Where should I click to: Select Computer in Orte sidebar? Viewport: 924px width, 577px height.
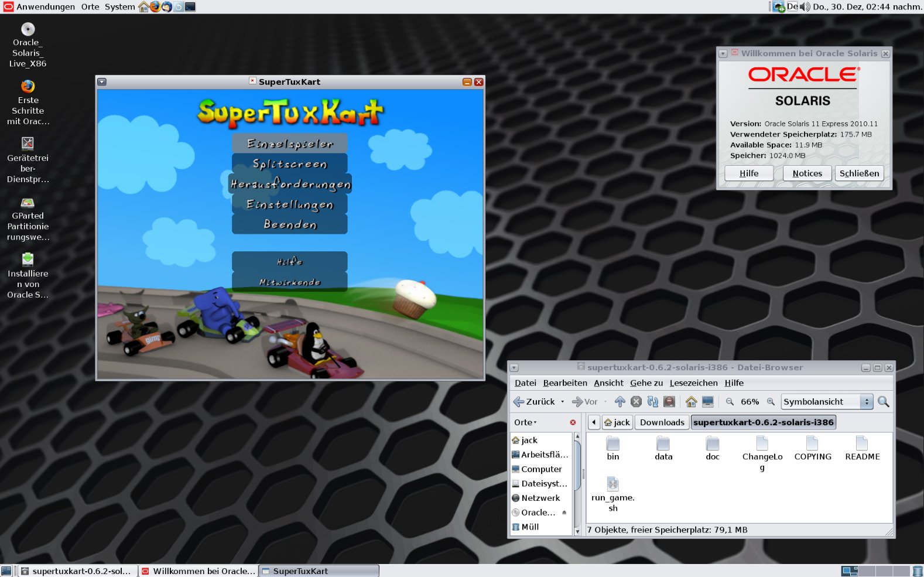click(541, 469)
